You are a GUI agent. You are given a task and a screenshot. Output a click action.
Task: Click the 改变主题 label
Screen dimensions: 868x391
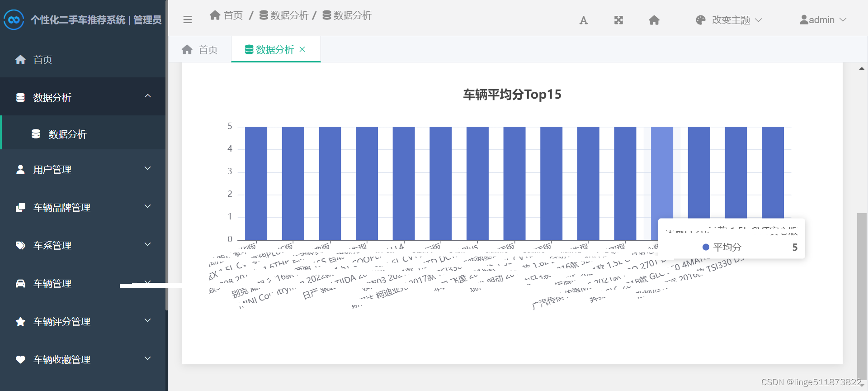point(731,20)
